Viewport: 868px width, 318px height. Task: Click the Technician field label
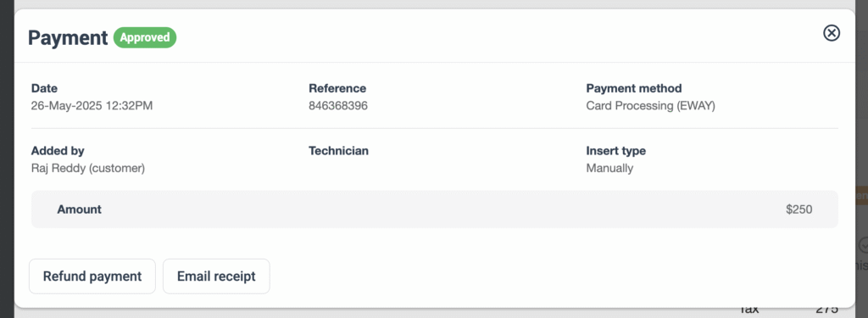tap(339, 151)
